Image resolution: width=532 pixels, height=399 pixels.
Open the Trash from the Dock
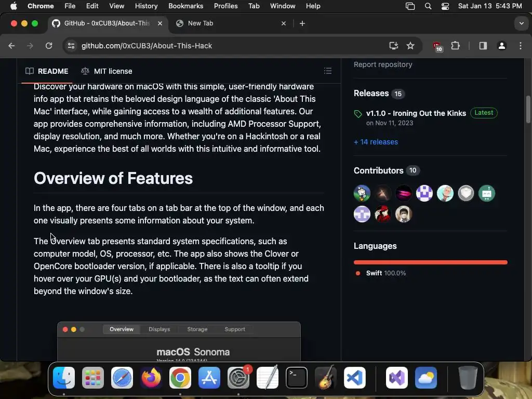point(468,378)
